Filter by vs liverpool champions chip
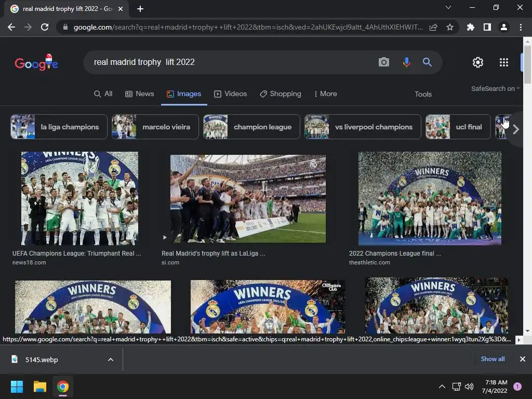 click(x=362, y=127)
